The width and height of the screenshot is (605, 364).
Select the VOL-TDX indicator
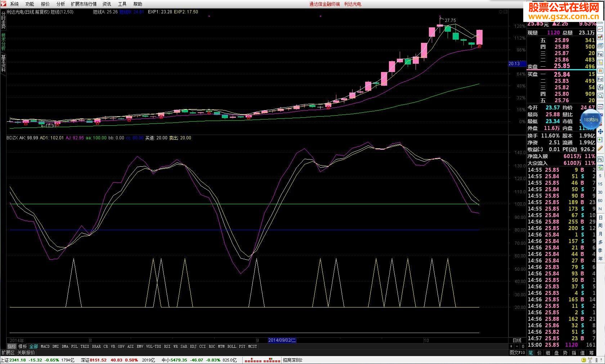[x=153, y=346]
